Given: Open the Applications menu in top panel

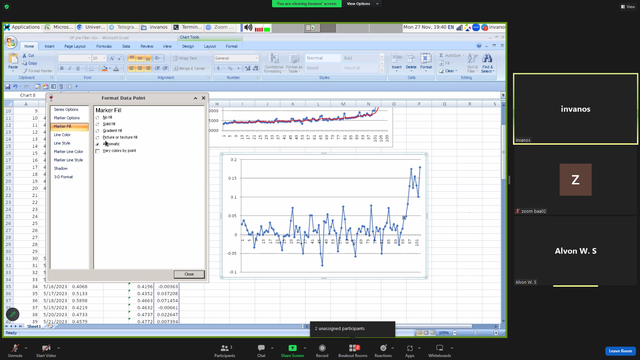Looking at the screenshot, I should point(22,27).
